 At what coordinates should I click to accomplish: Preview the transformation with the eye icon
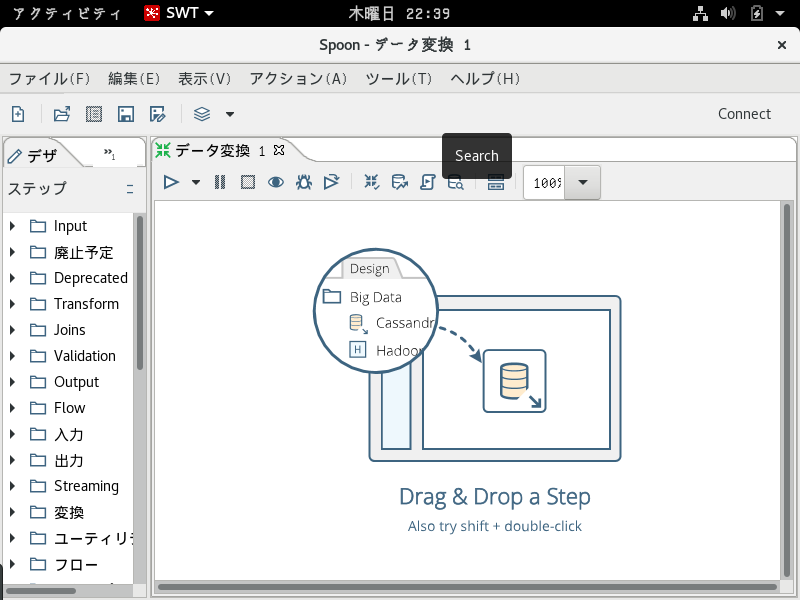click(x=276, y=182)
